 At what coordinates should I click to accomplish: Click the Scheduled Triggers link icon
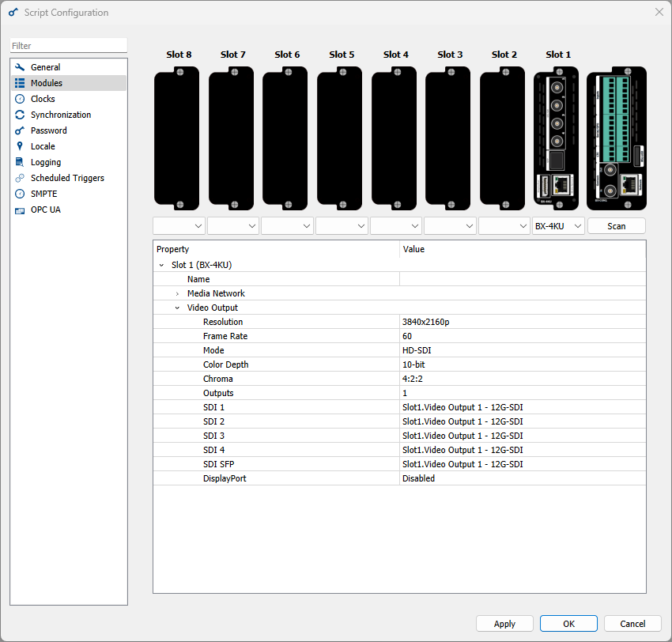click(x=20, y=178)
